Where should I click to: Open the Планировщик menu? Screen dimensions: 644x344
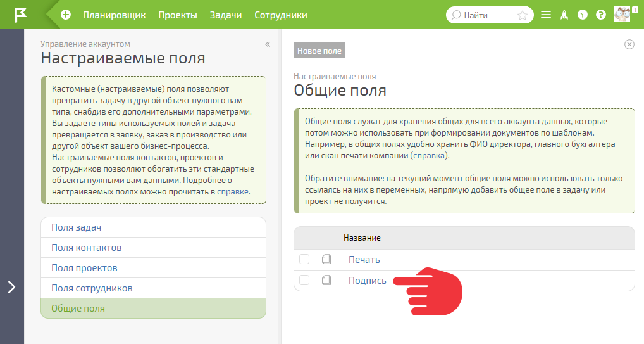point(114,15)
